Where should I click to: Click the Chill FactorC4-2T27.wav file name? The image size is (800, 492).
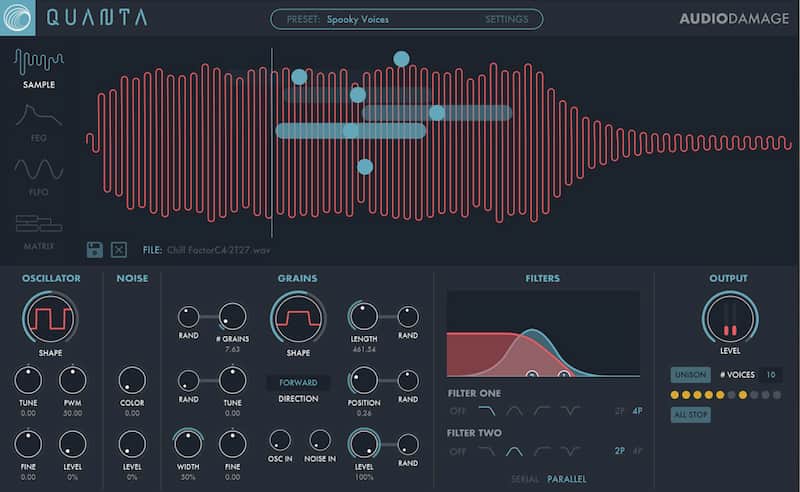tap(218, 250)
